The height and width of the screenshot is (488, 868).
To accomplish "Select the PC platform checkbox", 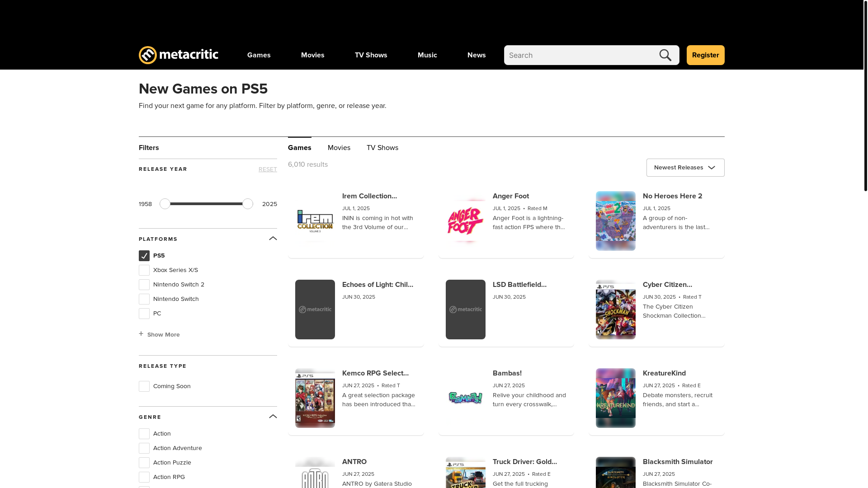I will coord(144,314).
